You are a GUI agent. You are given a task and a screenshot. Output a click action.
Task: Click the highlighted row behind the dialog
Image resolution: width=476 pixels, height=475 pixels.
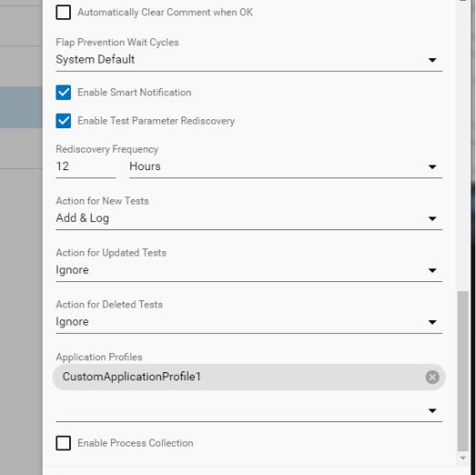21,107
